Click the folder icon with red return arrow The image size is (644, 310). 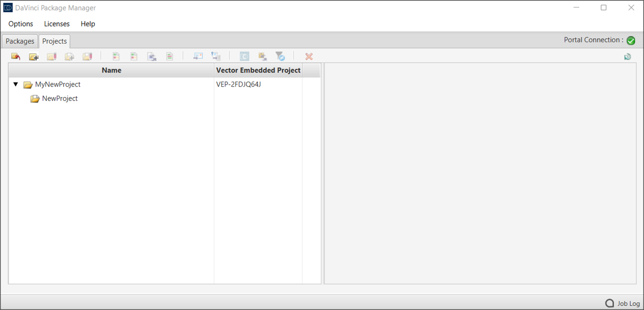pos(15,57)
